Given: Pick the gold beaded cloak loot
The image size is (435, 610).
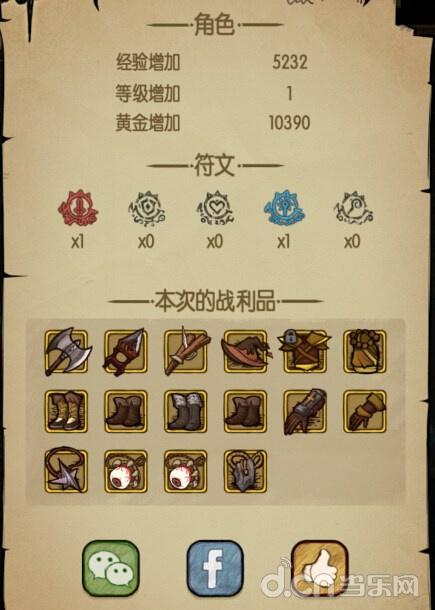Looking at the screenshot, I should pos(365,351).
